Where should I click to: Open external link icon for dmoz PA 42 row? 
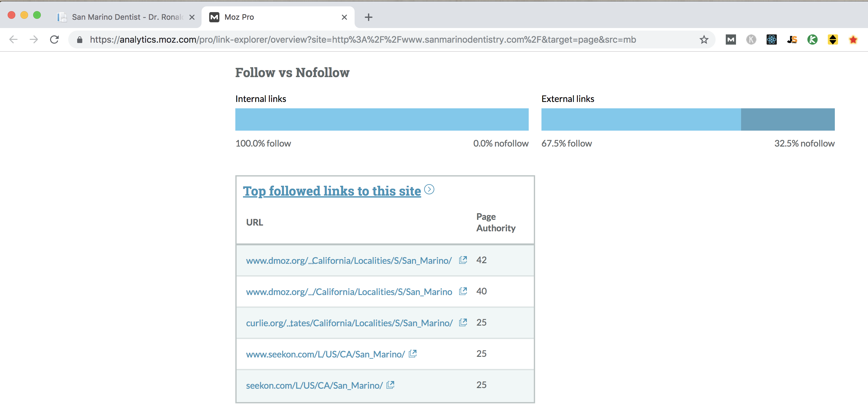click(463, 260)
